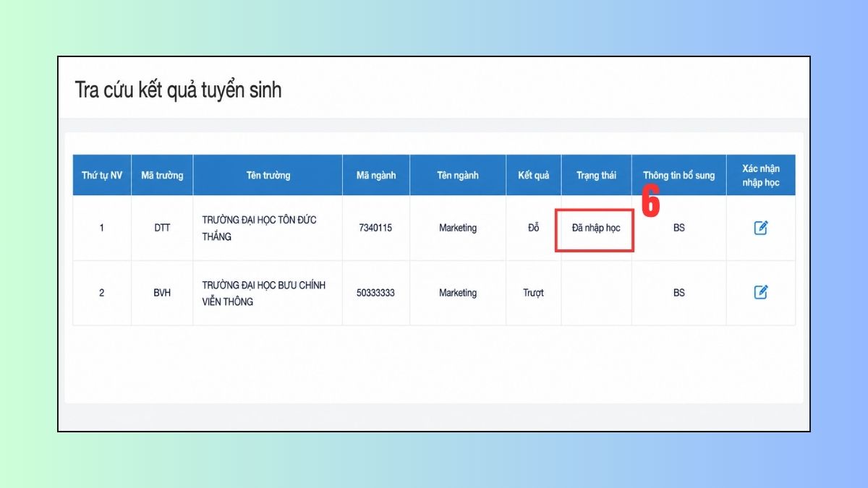Select the 'Đã nhập học' status cell

[596, 228]
